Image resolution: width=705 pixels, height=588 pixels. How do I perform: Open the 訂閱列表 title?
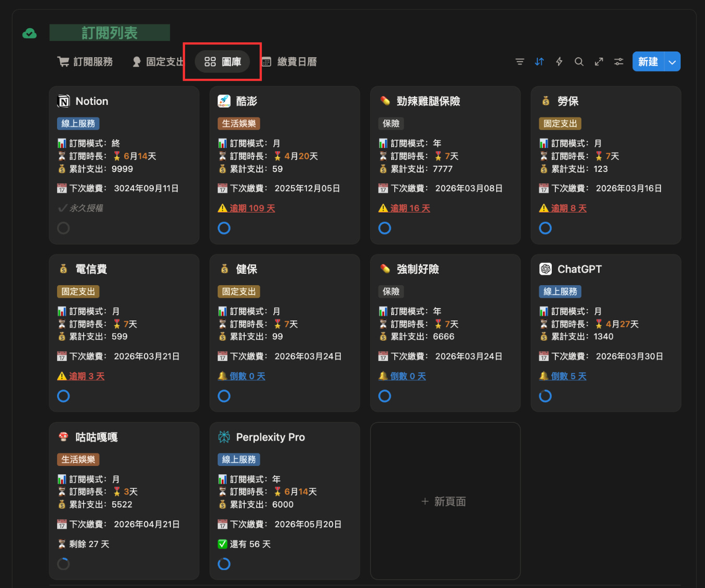(x=110, y=33)
